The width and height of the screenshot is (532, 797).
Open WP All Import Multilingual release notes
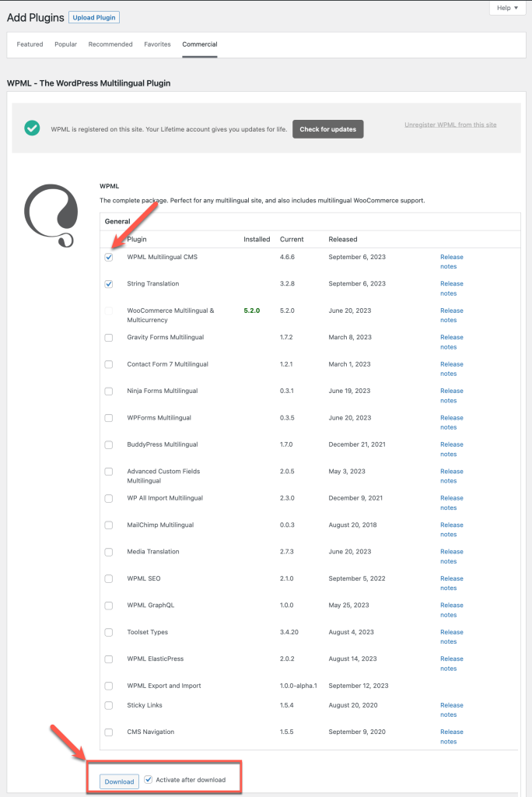pos(452,503)
